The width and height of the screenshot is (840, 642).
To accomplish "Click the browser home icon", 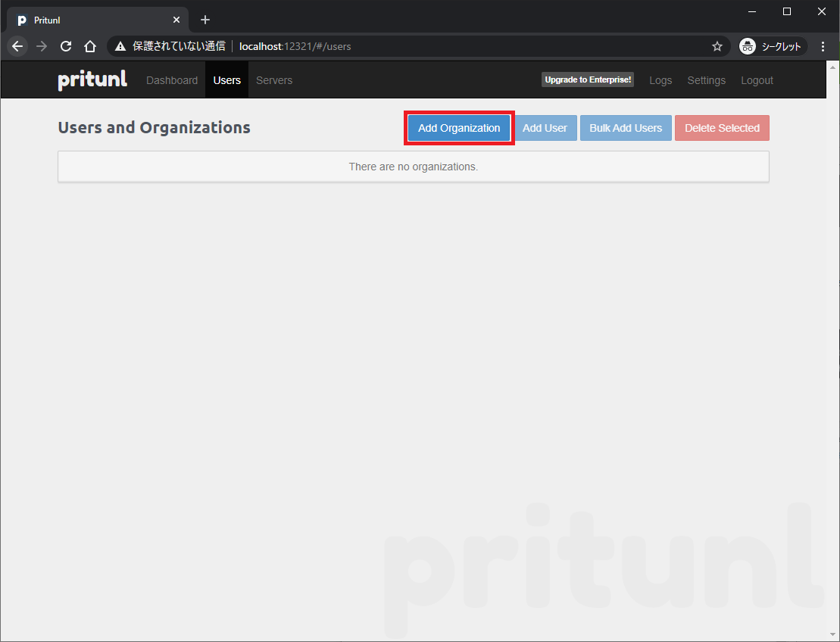I will click(x=90, y=46).
